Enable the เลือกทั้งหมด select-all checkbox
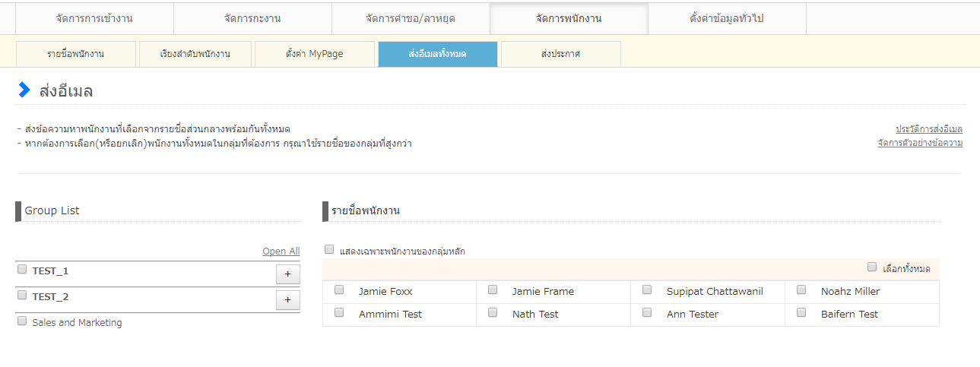Screen dimensions: 980x367 tap(872, 267)
